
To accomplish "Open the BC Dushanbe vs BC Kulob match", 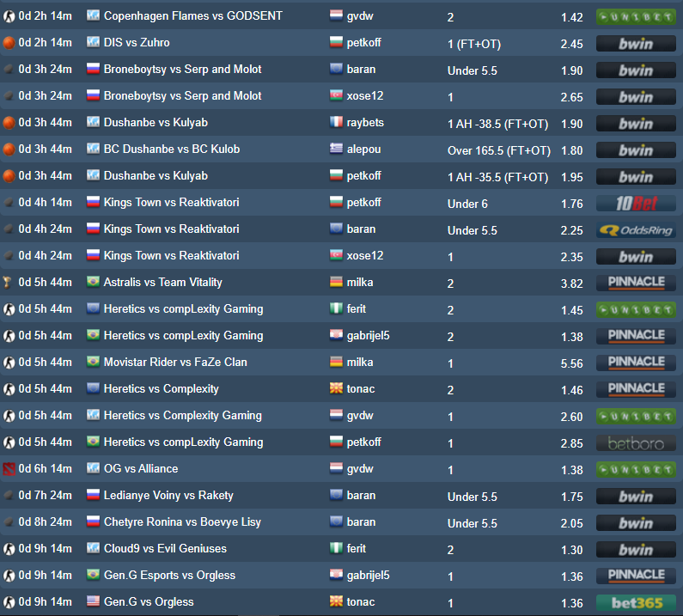I will [x=172, y=149].
